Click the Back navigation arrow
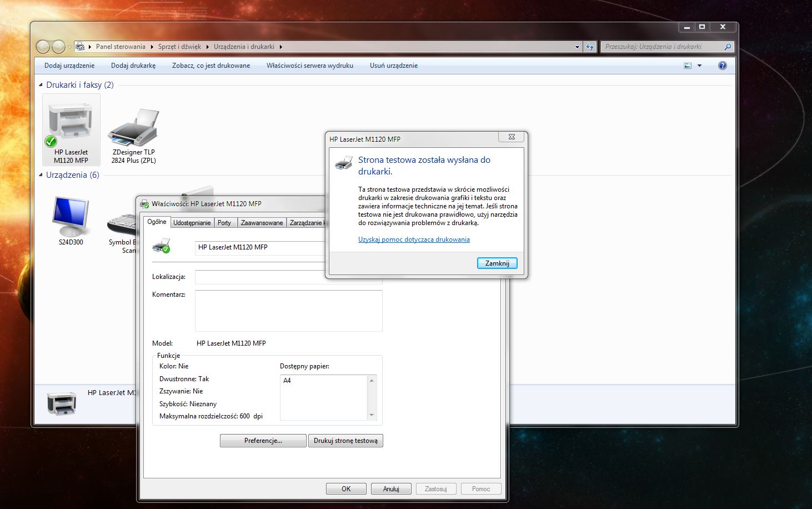Image resolution: width=812 pixels, height=509 pixels. [x=43, y=47]
